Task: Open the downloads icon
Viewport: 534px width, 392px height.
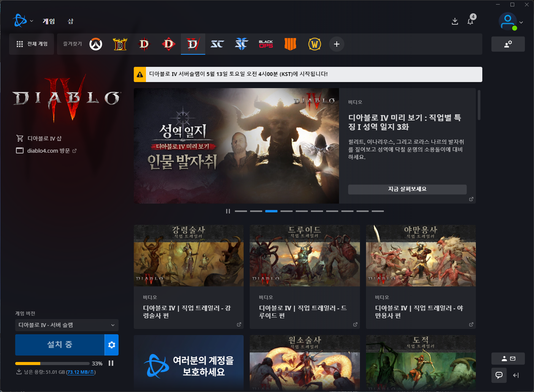Action: pos(455,21)
